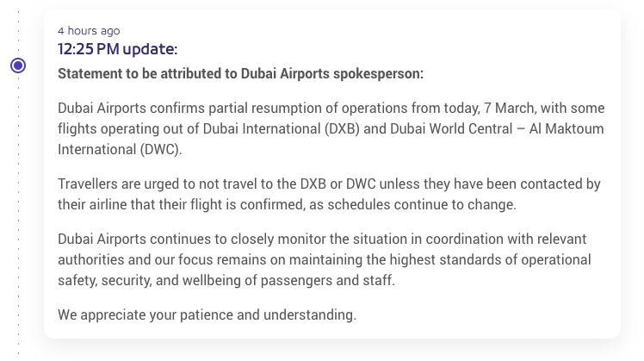The image size is (644, 361).
Task: Click the "International (DWC)." line
Action: click(x=120, y=149)
